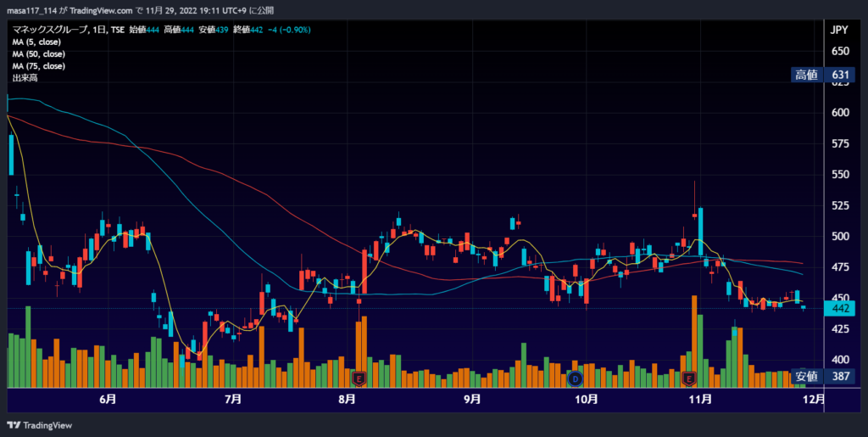Click the 9月 label on time axis
Image resolution: width=868 pixels, height=437 pixels.
(472, 399)
